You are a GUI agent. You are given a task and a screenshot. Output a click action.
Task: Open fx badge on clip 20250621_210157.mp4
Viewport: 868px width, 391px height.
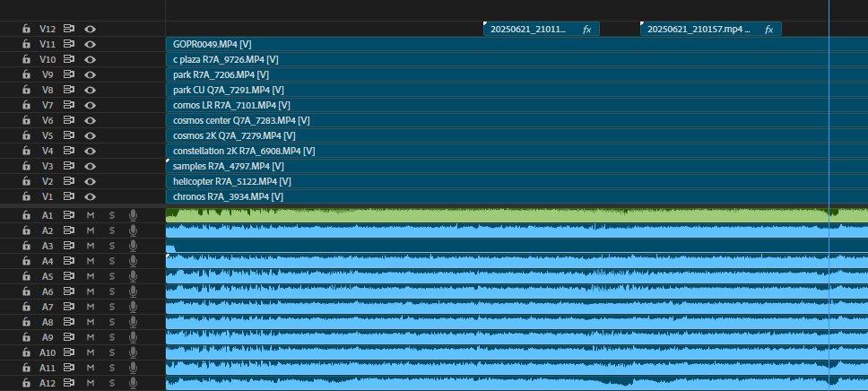pyautogui.click(x=768, y=30)
